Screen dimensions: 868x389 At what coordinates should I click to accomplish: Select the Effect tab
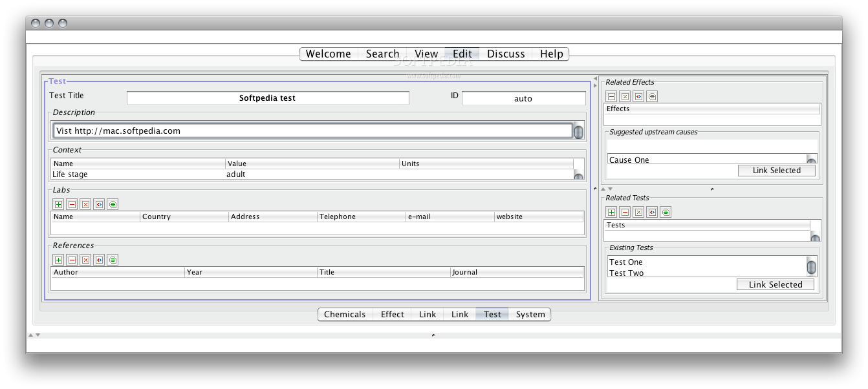click(x=392, y=314)
